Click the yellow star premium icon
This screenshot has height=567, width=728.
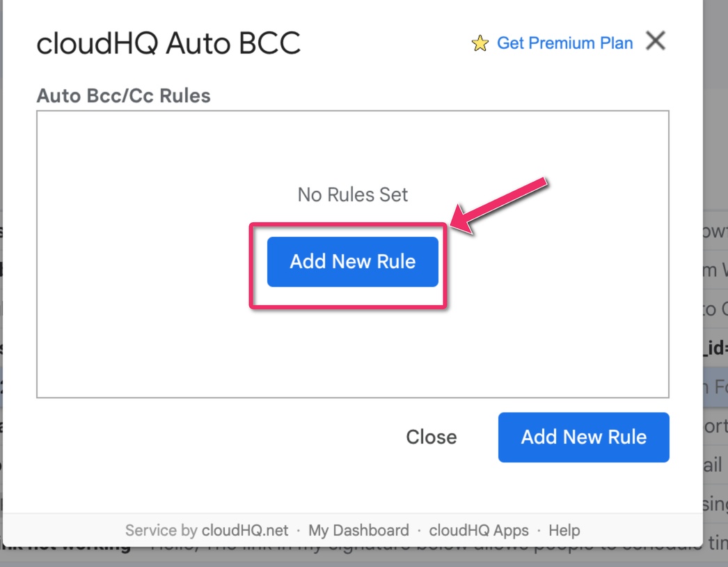pos(480,43)
